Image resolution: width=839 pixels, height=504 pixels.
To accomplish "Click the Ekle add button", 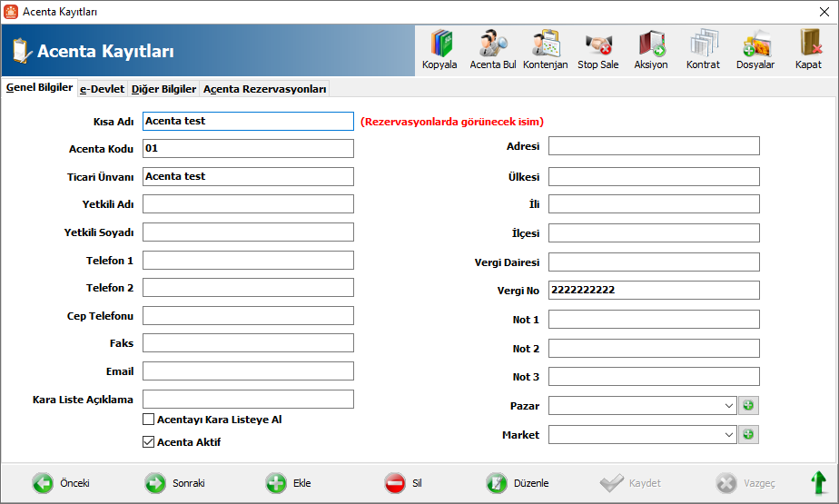I will [289, 483].
